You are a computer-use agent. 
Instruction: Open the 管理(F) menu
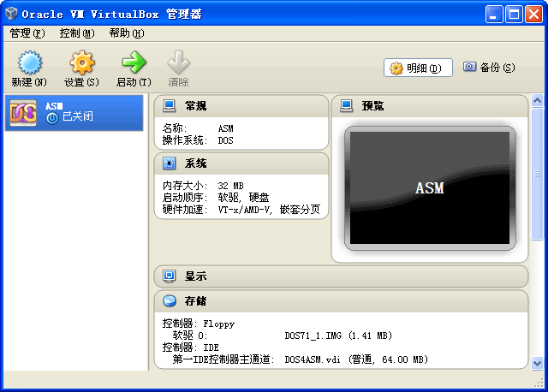(27, 33)
